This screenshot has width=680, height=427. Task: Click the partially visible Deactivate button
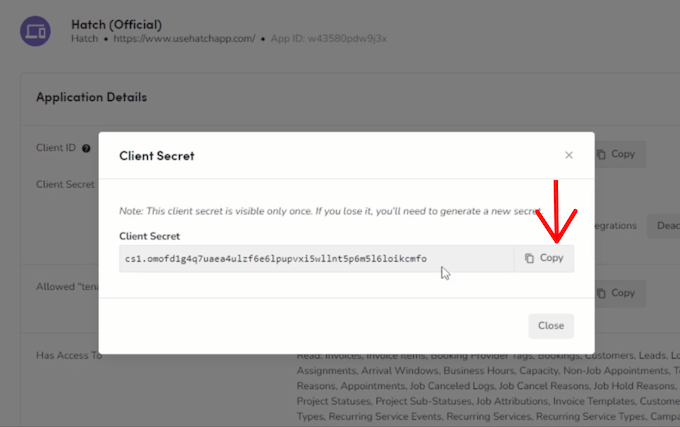665,225
